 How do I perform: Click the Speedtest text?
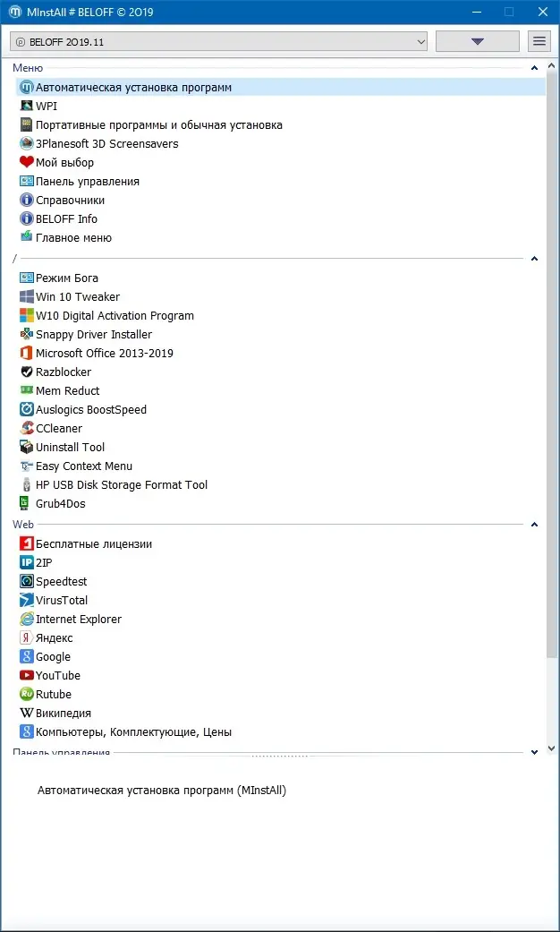(61, 581)
